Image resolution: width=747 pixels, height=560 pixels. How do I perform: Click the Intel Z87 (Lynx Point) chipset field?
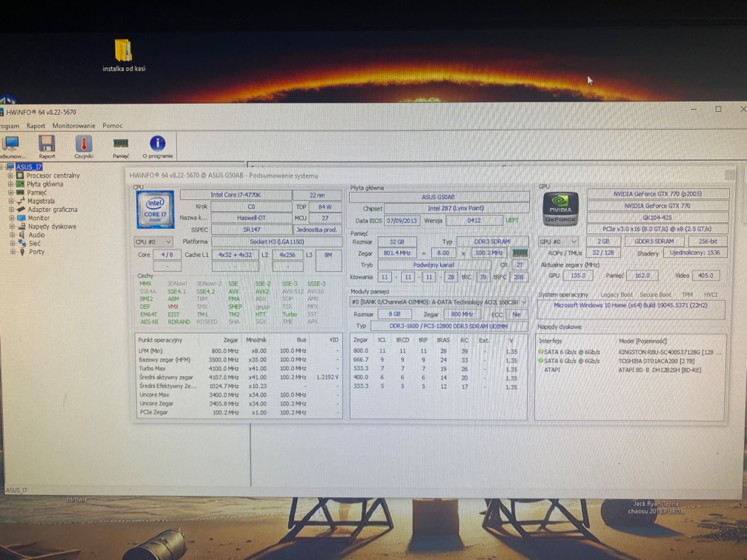pyautogui.click(x=456, y=208)
